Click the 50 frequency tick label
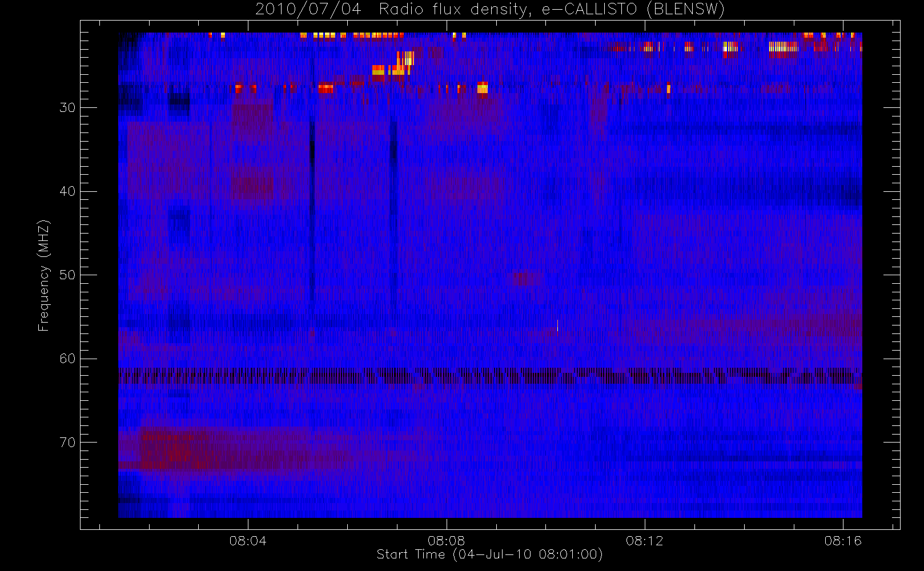 pos(67,275)
